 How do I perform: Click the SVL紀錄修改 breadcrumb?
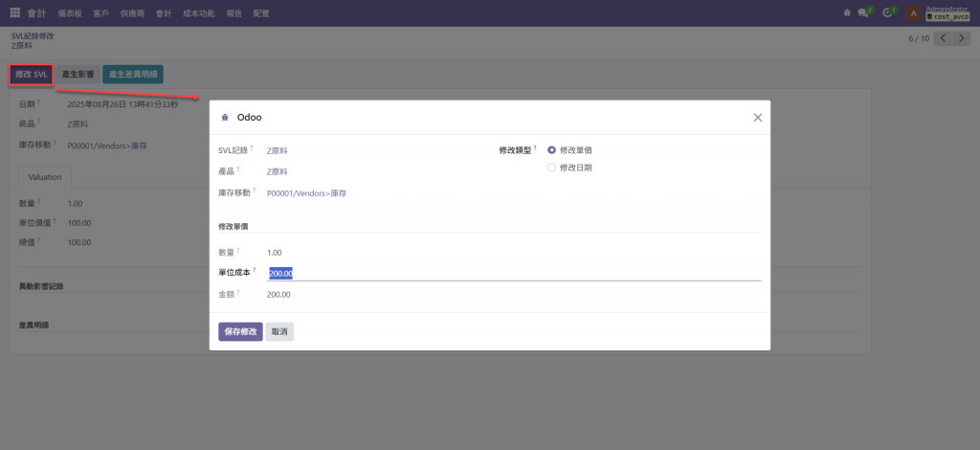click(33, 36)
